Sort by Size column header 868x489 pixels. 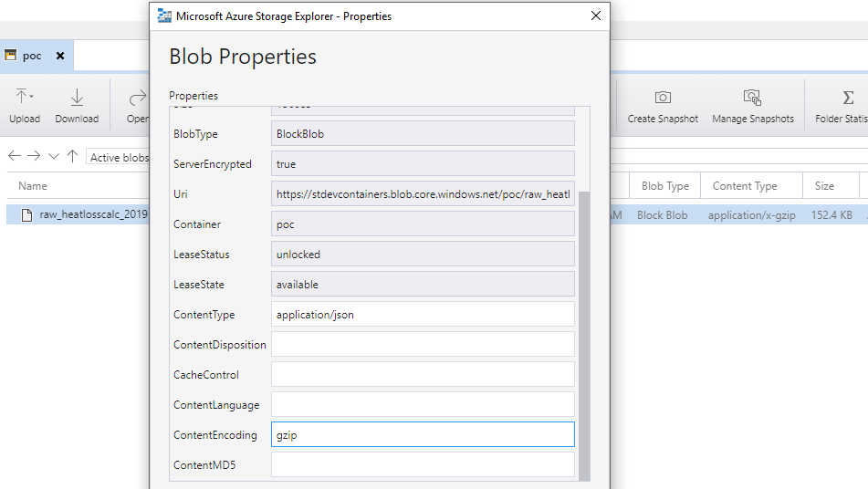coord(824,186)
